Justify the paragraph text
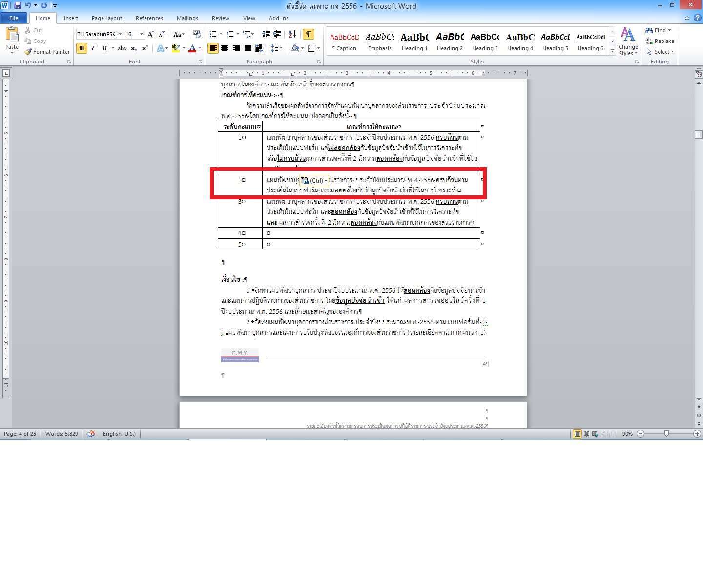703x588 pixels. pyautogui.click(x=248, y=48)
